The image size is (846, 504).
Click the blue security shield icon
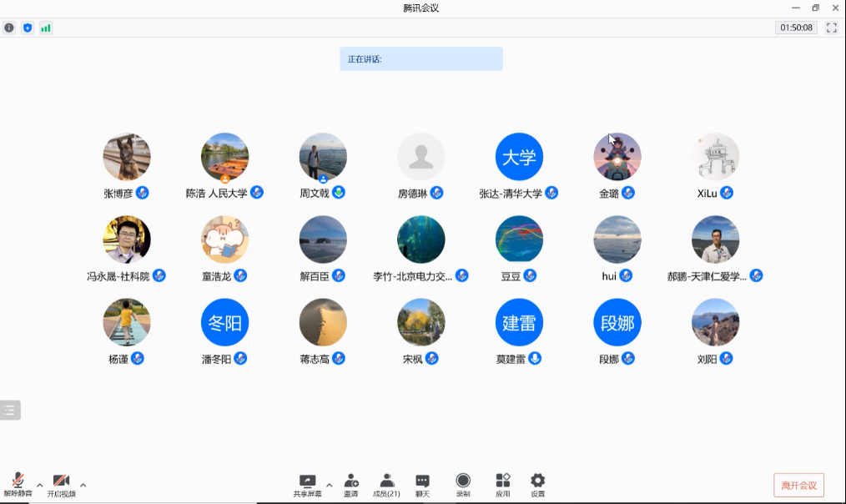click(x=28, y=28)
